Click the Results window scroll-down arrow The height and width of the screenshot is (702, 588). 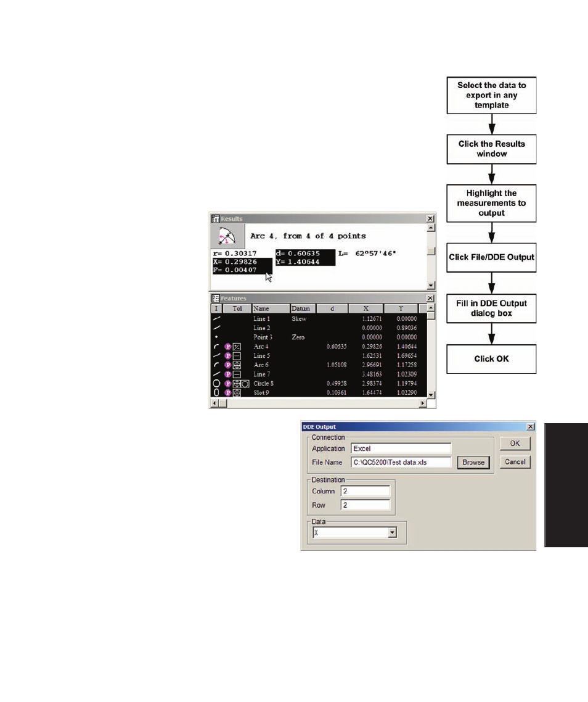click(431, 285)
